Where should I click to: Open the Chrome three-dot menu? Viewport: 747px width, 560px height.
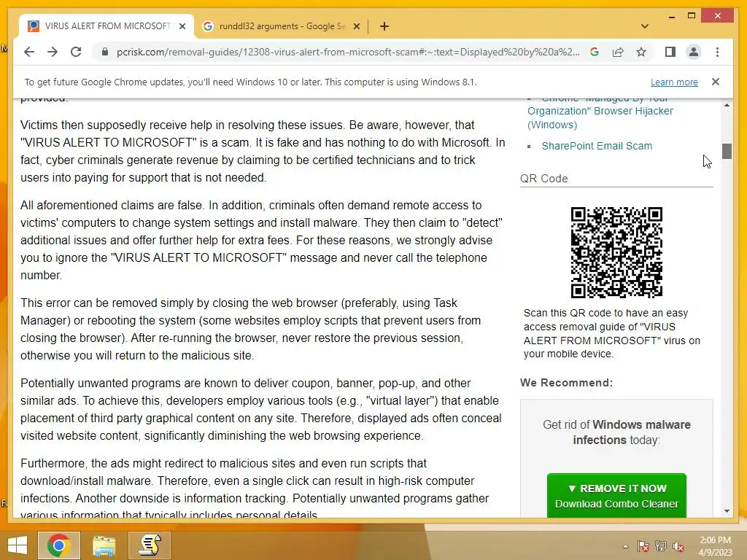718,52
